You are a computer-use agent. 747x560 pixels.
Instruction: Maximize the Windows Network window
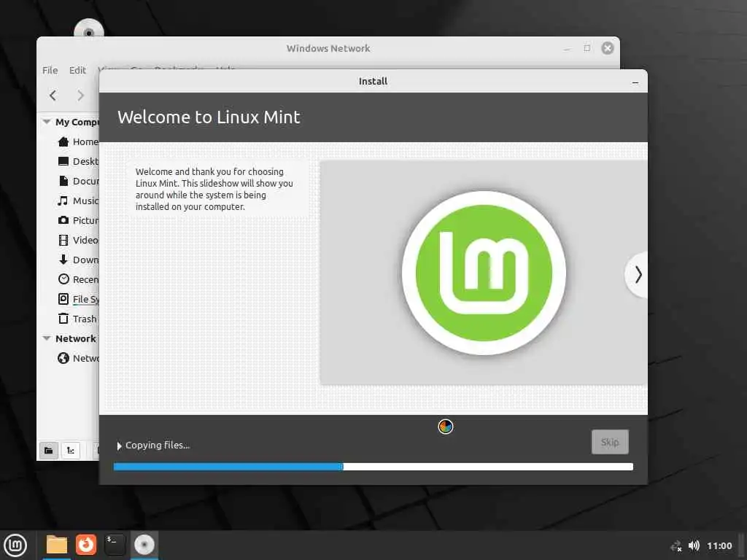pyautogui.click(x=587, y=48)
